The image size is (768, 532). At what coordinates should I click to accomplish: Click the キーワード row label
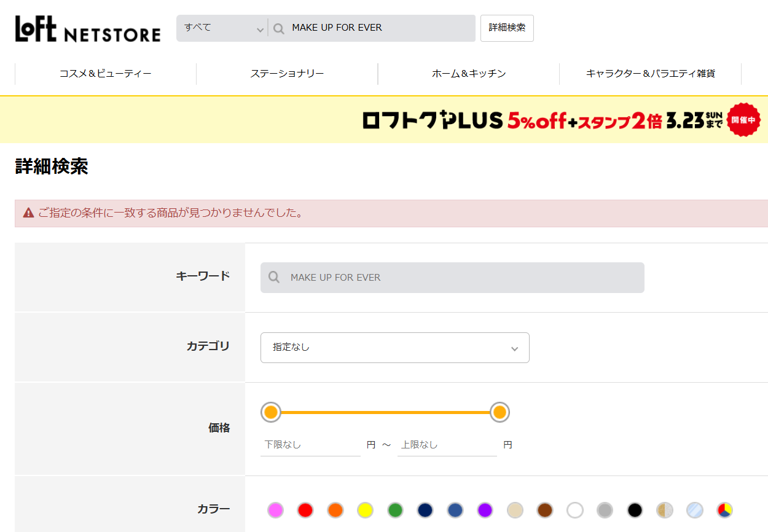pyautogui.click(x=203, y=276)
